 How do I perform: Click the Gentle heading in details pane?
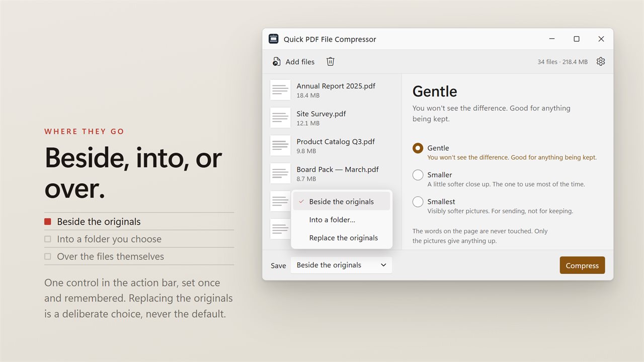click(435, 92)
